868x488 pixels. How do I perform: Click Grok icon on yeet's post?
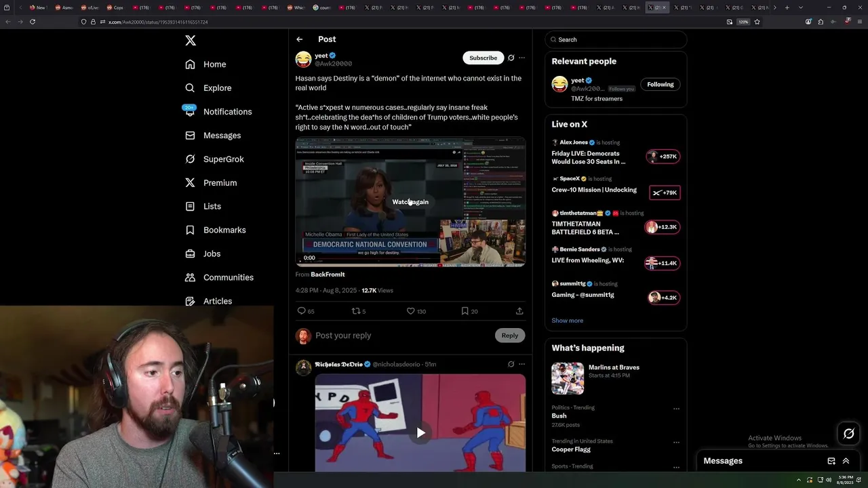point(511,58)
